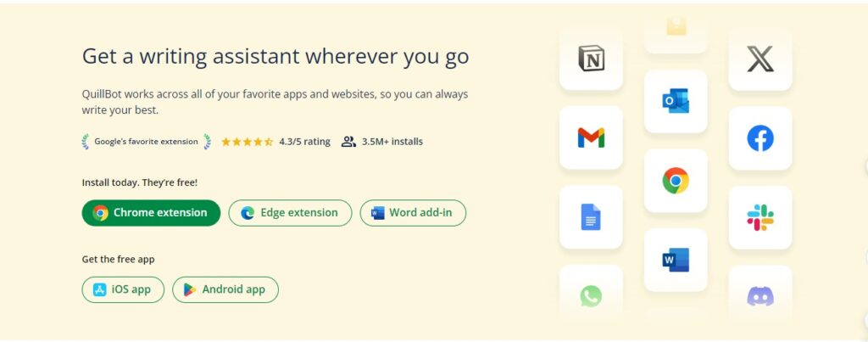868x342 pixels.
Task: Click the Outlook icon tile
Action: (676, 102)
